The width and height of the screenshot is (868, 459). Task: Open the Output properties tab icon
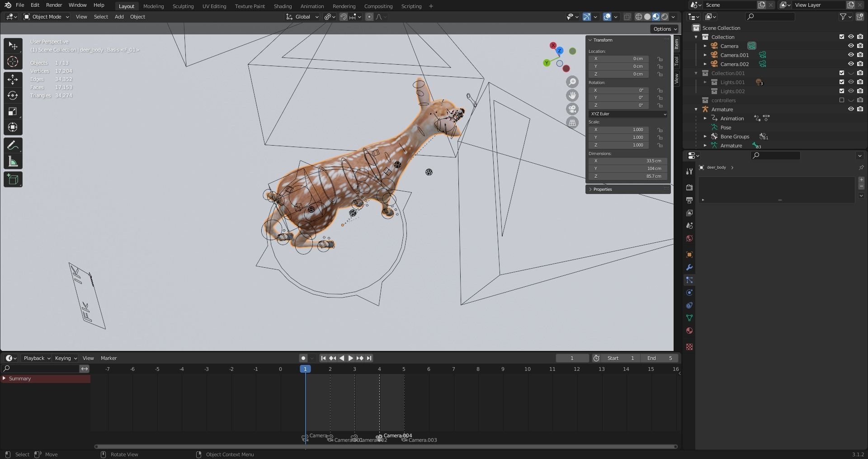coord(689,200)
